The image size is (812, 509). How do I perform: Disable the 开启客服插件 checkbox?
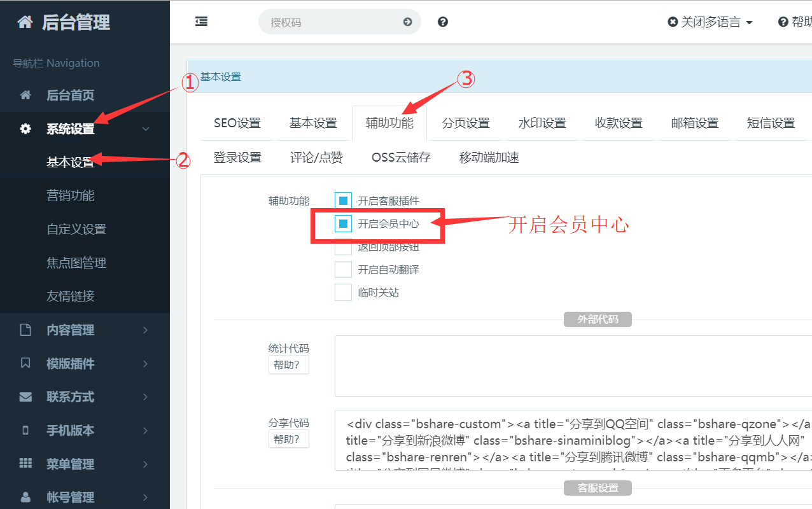343,201
